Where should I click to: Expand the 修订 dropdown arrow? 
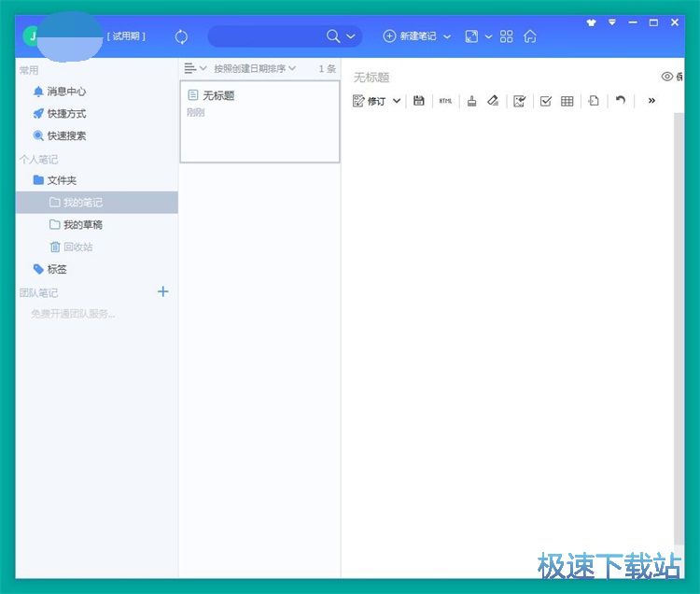click(397, 101)
